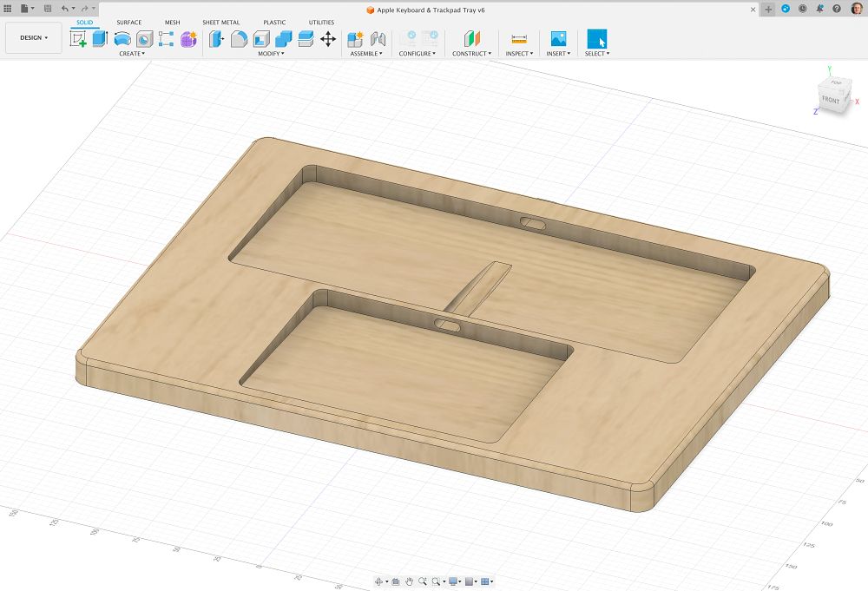Image resolution: width=868 pixels, height=591 pixels.
Task: Click the Joint tool icon
Action: pyautogui.click(x=378, y=39)
